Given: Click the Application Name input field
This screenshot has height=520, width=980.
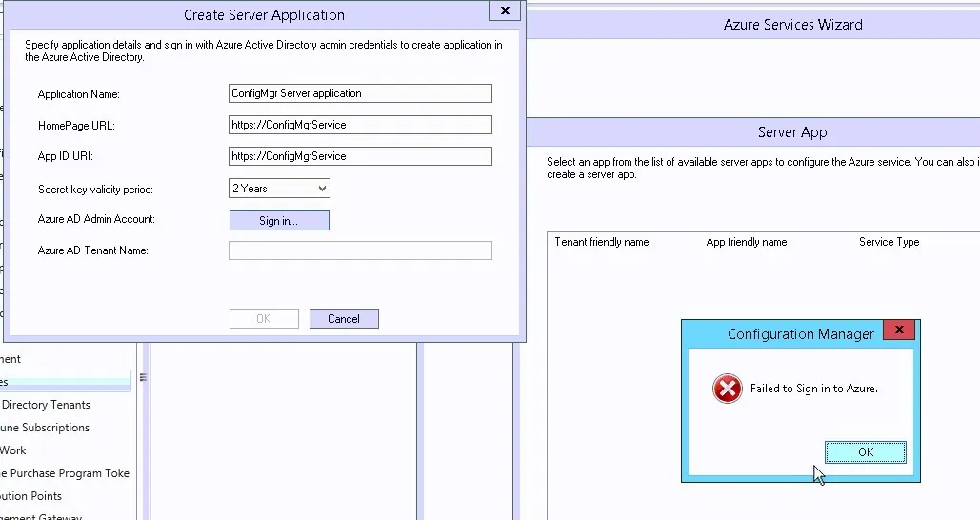Looking at the screenshot, I should point(360,93).
